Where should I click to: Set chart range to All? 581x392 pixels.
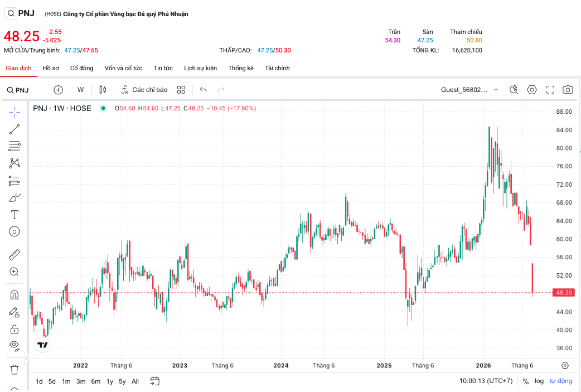[x=135, y=381]
